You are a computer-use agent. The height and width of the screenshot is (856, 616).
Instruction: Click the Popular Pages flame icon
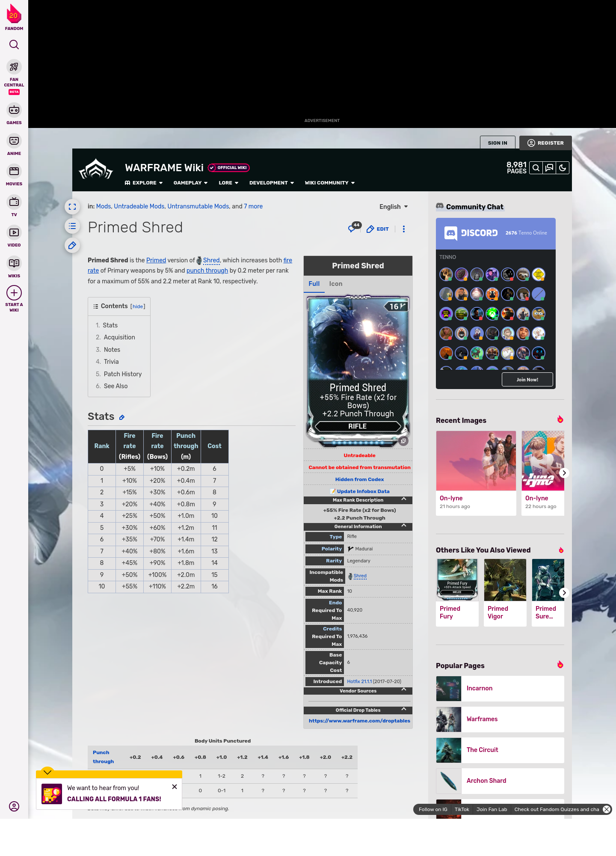click(560, 665)
